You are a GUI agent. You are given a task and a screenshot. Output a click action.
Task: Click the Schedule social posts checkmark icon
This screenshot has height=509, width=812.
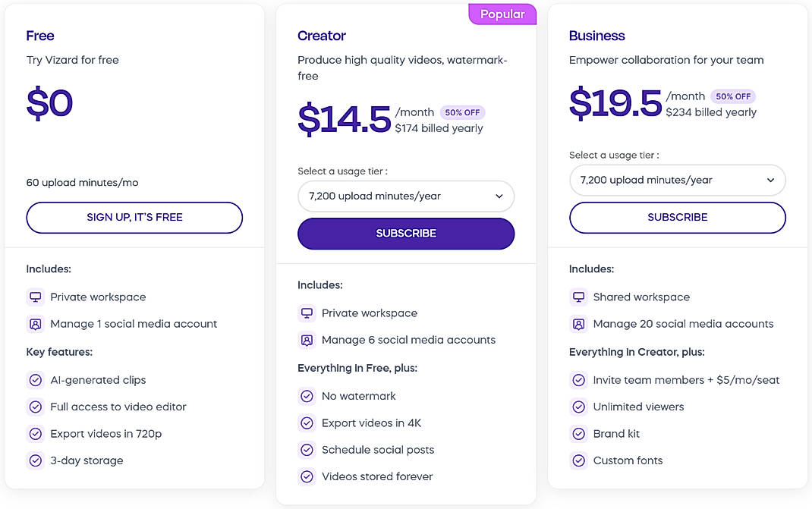[307, 449]
